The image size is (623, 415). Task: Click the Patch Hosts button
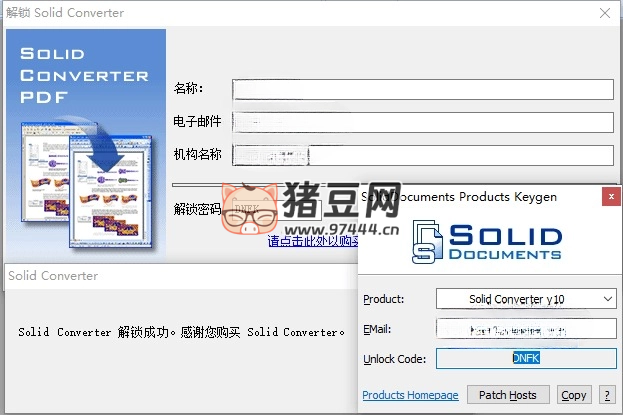pyautogui.click(x=508, y=395)
